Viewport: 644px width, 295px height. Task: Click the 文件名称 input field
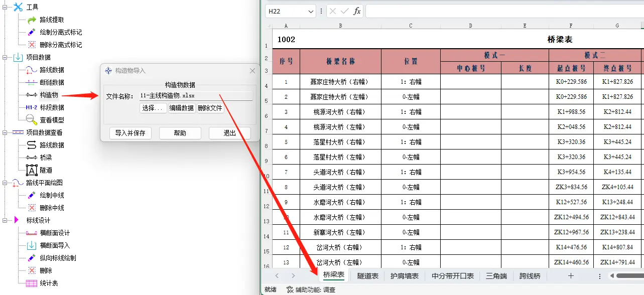[196, 96]
